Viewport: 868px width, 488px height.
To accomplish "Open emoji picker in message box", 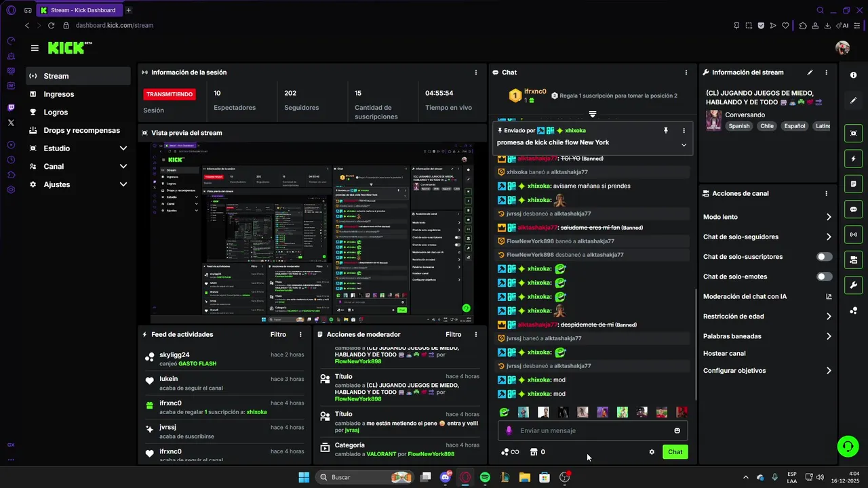I will [677, 430].
